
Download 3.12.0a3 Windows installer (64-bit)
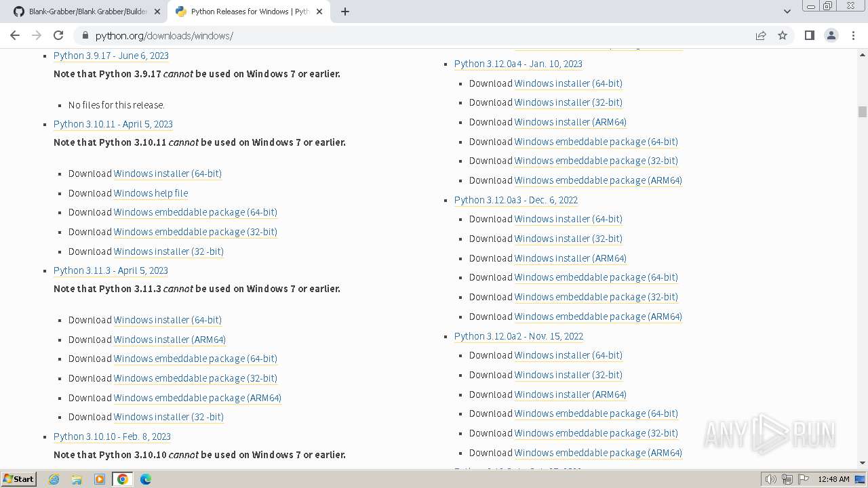(568, 219)
